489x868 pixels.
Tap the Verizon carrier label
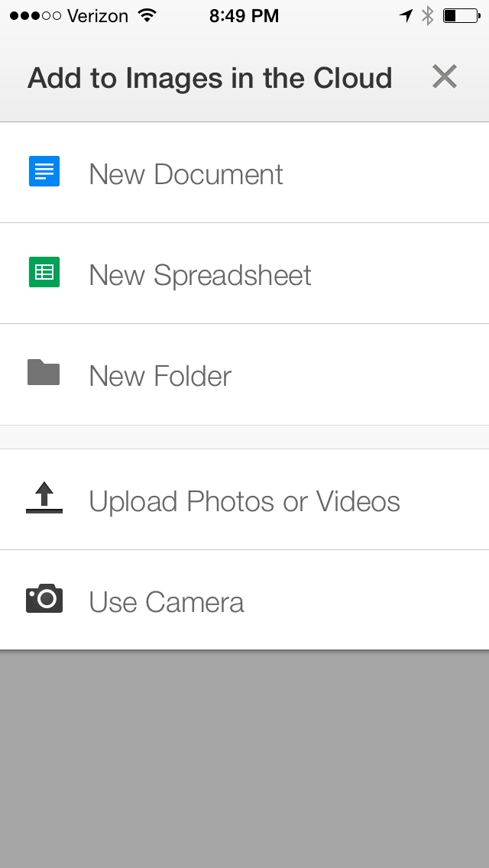[x=97, y=15]
